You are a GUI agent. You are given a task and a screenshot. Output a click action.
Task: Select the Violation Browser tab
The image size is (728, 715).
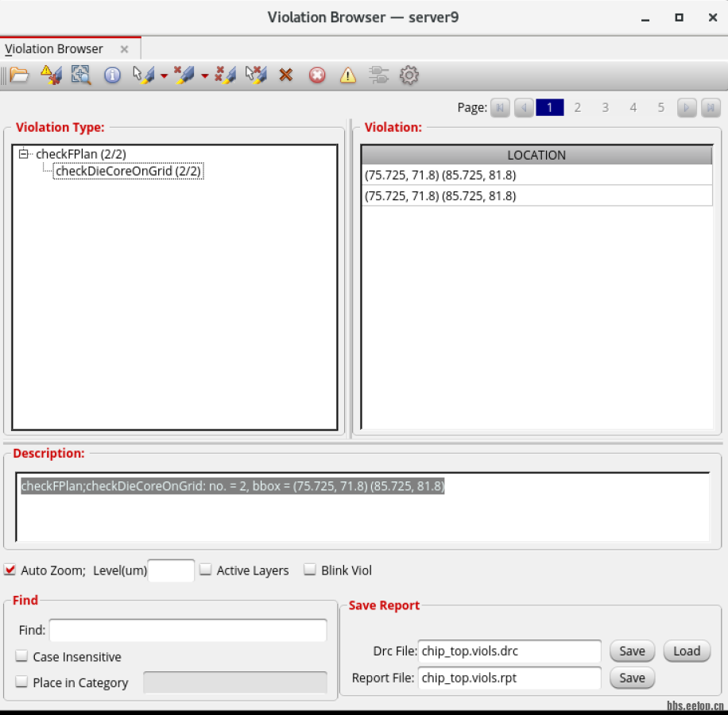tap(54, 49)
